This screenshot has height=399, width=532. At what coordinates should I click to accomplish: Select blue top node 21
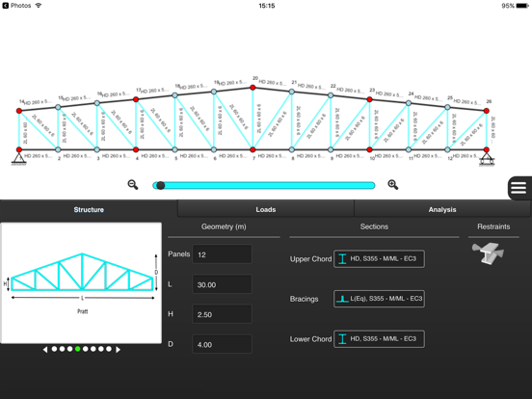coord(291,92)
